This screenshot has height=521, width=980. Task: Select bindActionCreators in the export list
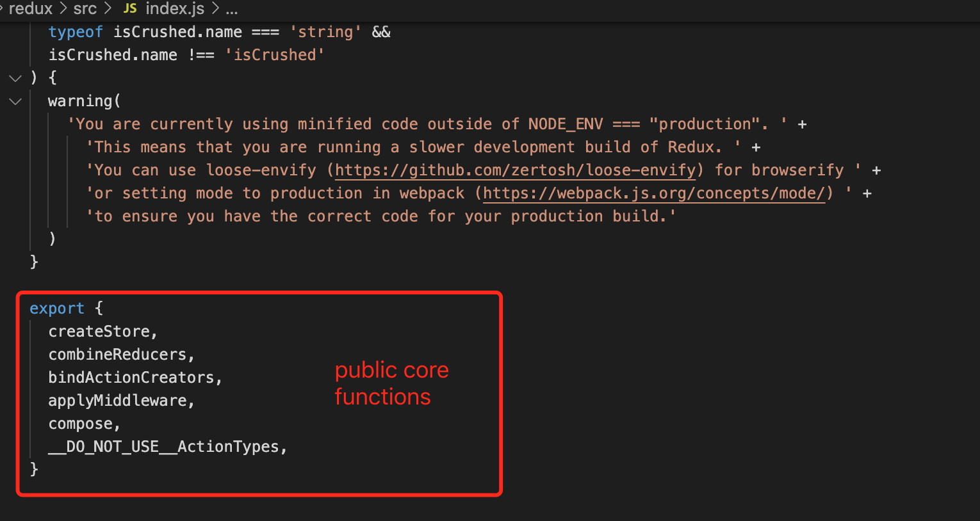point(131,378)
